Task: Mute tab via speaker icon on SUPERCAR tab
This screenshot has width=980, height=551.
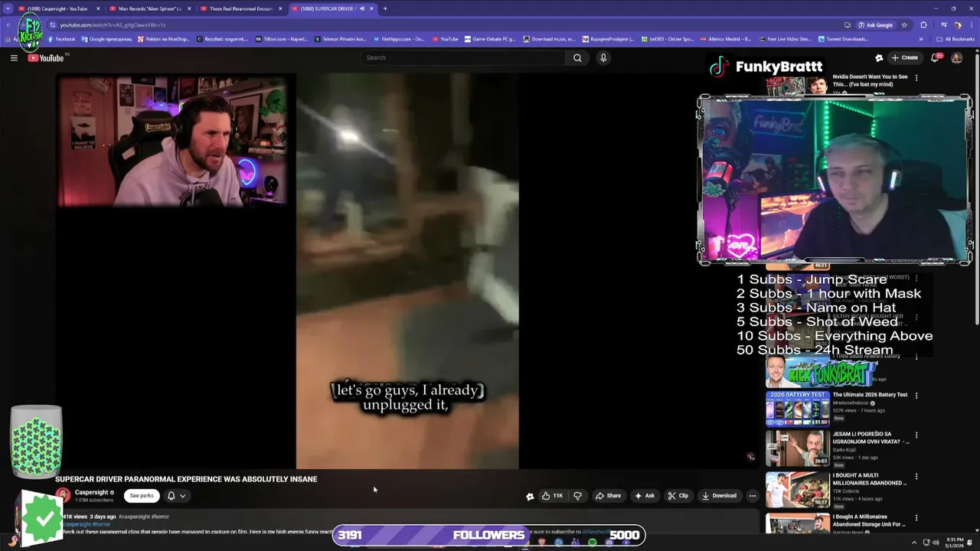Action: pyautogui.click(x=362, y=8)
